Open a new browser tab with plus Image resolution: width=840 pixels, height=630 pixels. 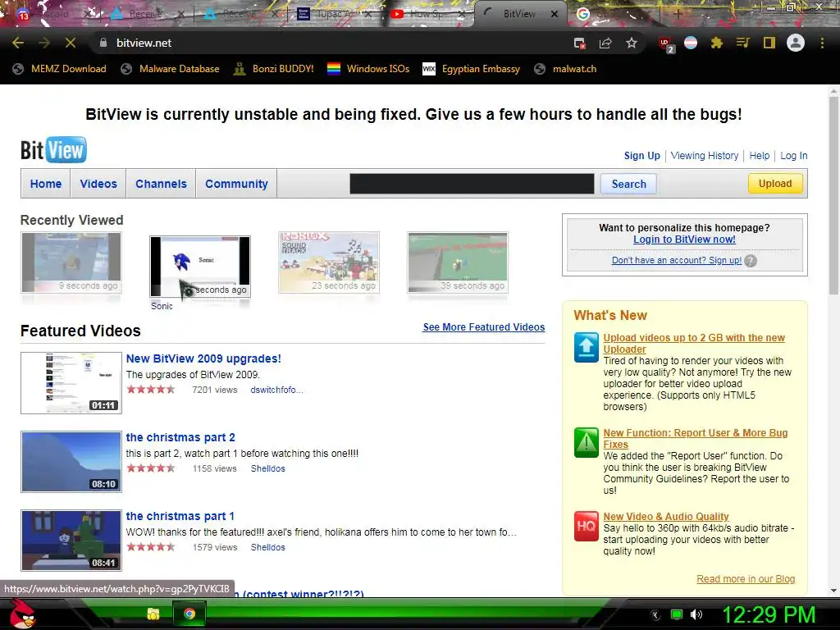pyautogui.click(x=678, y=14)
